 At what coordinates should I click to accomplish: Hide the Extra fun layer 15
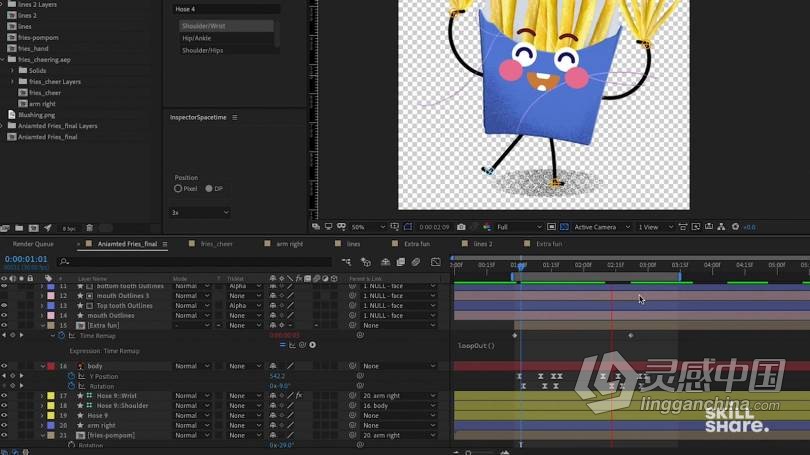point(4,325)
